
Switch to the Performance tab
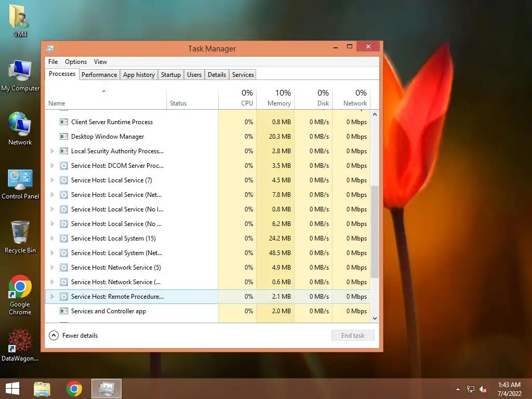(99, 75)
